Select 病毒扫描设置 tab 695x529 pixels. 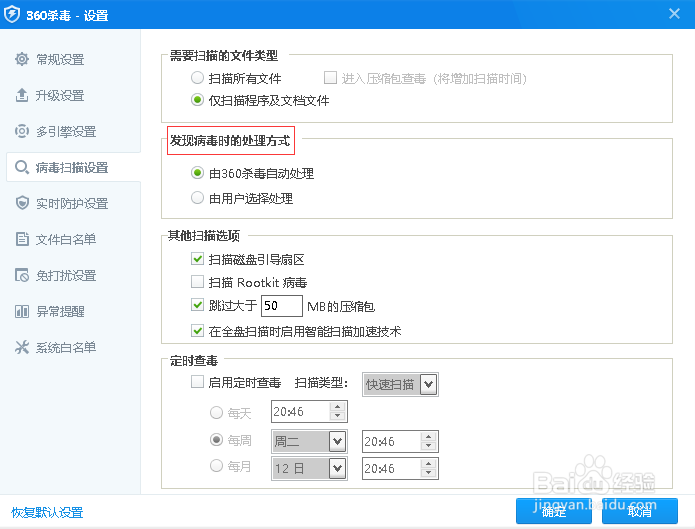pos(72,168)
